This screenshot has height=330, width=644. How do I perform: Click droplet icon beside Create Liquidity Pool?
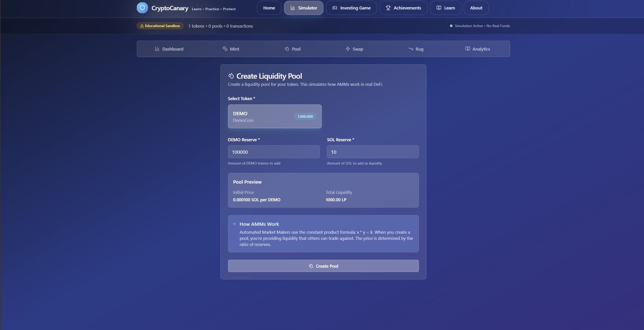(x=231, y=76)
